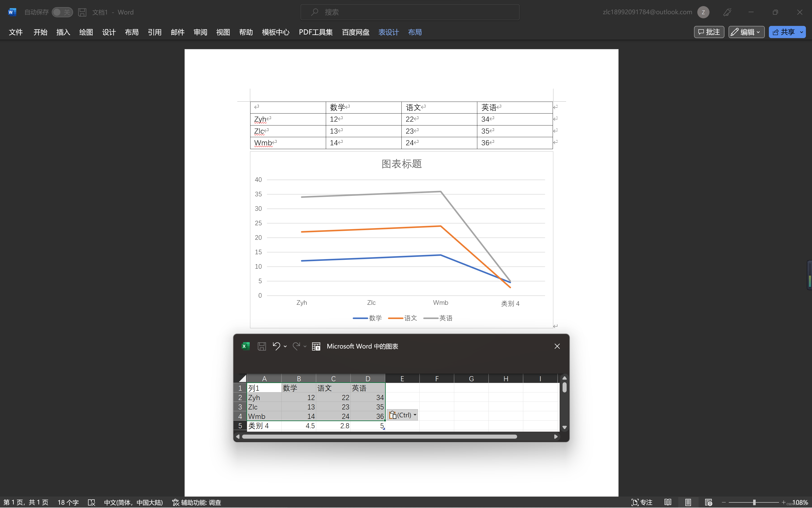Open the 百度网盘 tab
This screenshot has width=812, height=508.
click(x=356, y=32)
